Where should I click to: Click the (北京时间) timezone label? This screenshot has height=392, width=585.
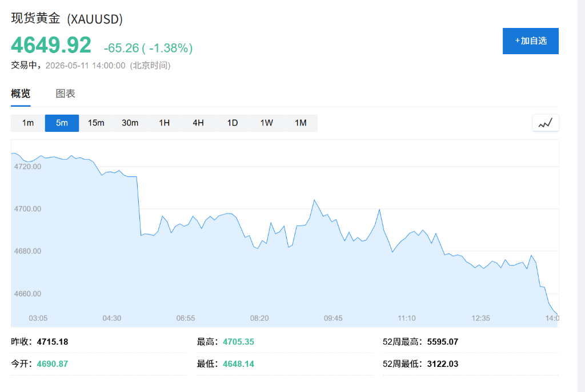click(150, 66)
